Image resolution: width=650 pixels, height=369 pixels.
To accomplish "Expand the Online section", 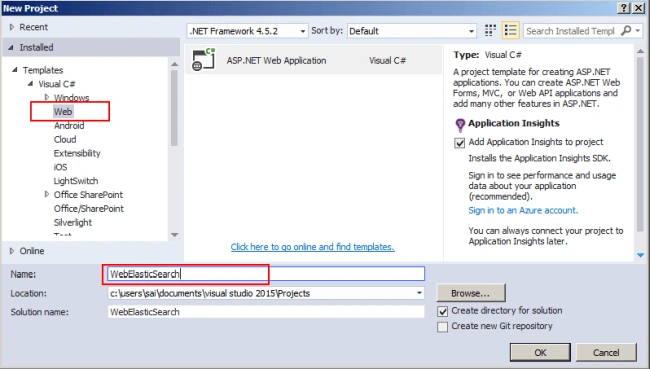I will (x=12, y=251).
